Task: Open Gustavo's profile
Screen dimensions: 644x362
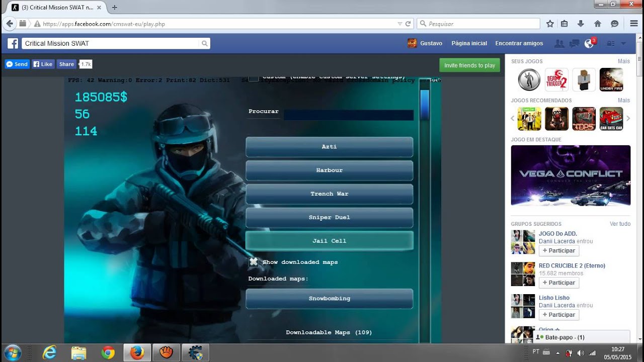Action: click(425, 44)
